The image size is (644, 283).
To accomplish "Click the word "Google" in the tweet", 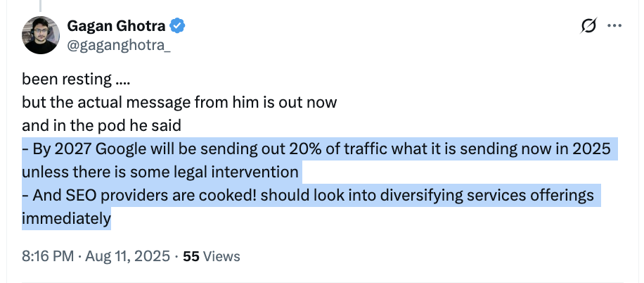I will [120, 149].
